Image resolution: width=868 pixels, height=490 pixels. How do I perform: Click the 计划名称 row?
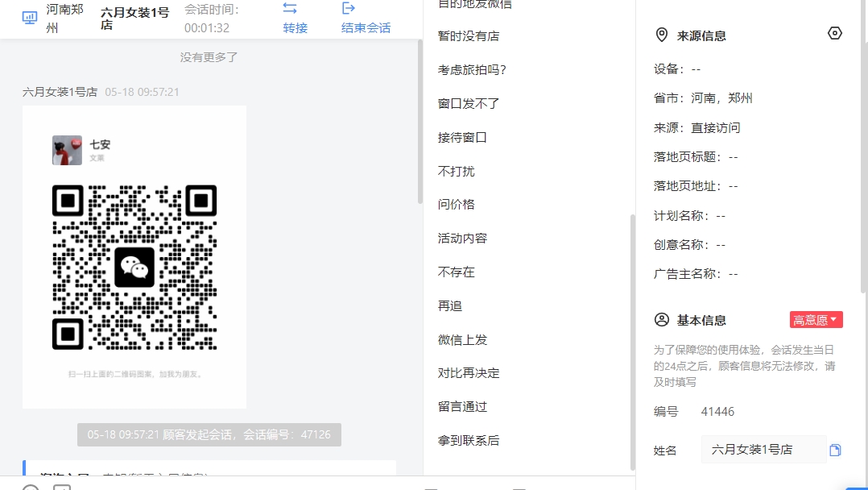[x=689, y=216]
